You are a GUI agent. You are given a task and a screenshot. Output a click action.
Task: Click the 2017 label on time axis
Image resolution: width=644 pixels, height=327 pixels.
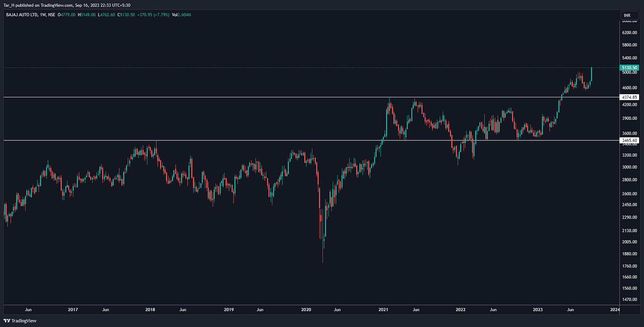(73, 310)
